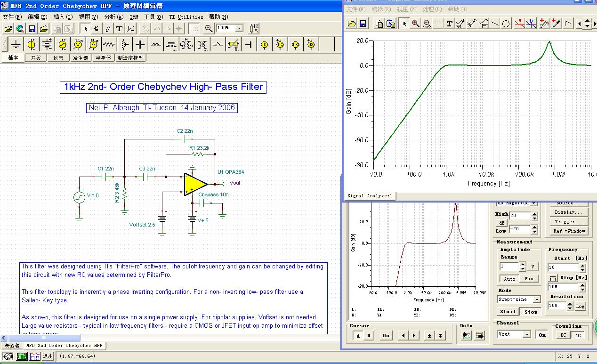Open the Vout channel dropdown
Image resolution: width=597 pixels, height=364 pixels.
527,334
